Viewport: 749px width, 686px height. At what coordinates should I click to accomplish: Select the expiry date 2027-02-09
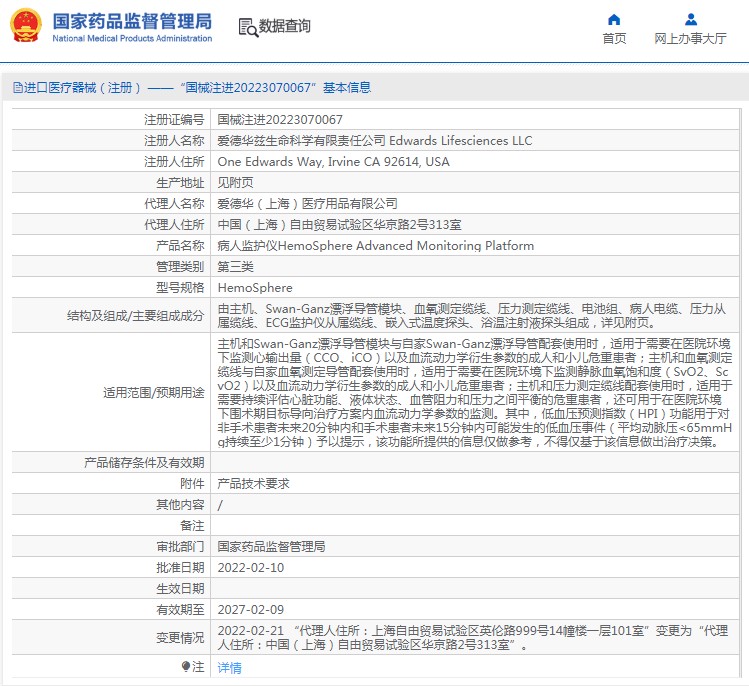251,610
